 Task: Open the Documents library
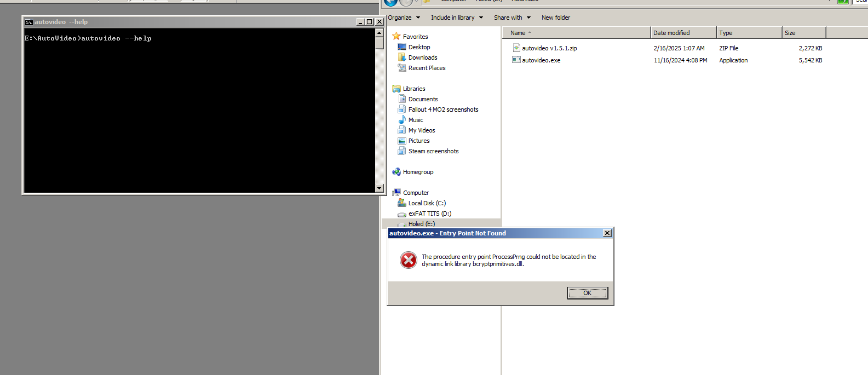click(x=423, y=99)
